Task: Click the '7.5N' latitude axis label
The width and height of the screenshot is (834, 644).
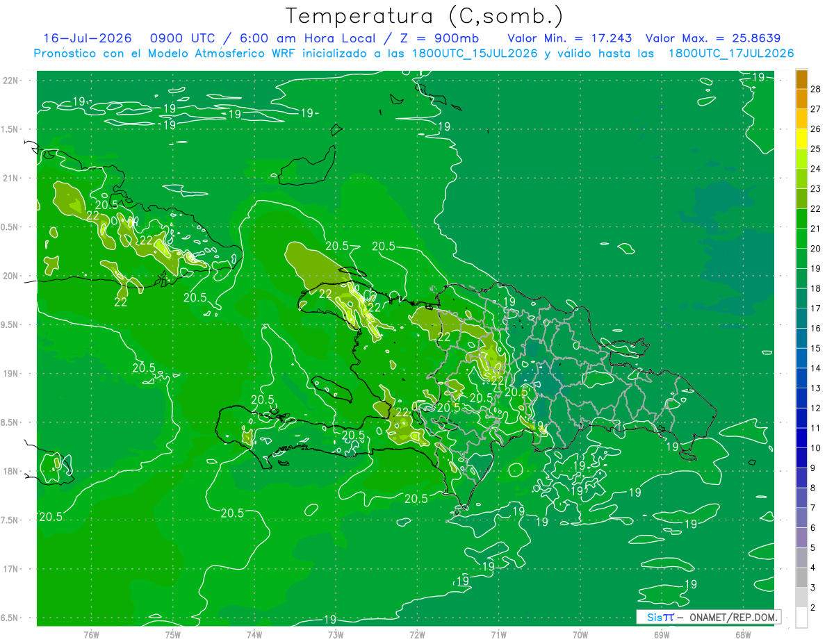Action: [10, 520]
